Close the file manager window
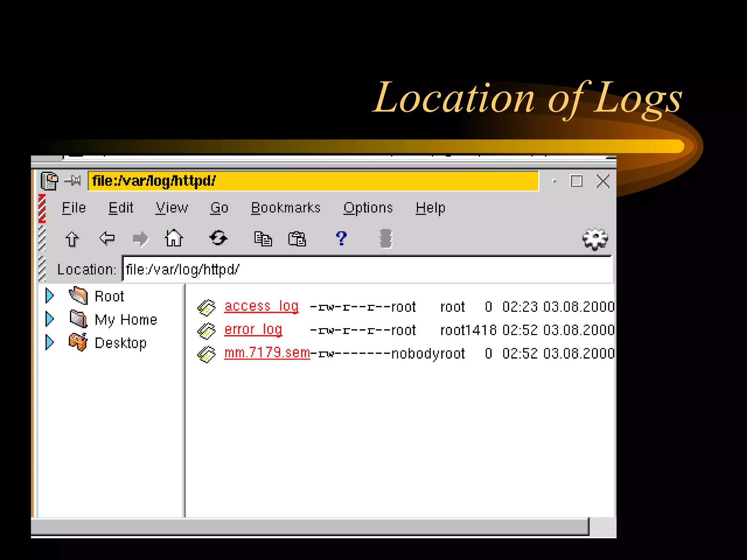The width and height of the screenshot is (747, 560). 603,181
